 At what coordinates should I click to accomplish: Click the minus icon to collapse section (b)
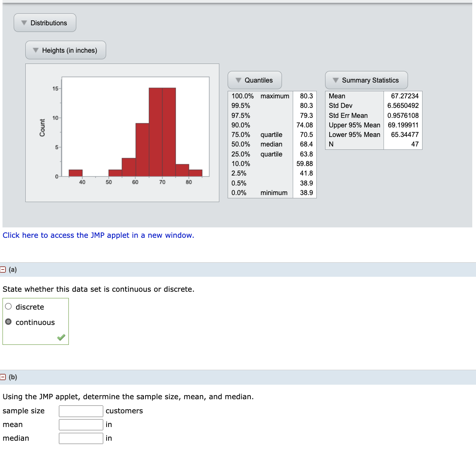(x=3, y=377)
